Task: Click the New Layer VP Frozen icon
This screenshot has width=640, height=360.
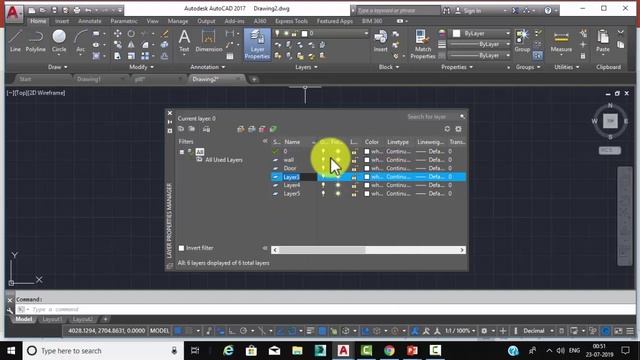Action: coord(252,129)
